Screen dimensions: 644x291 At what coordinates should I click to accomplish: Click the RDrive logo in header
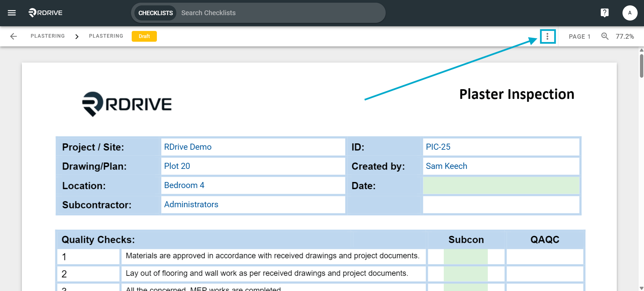45,13
